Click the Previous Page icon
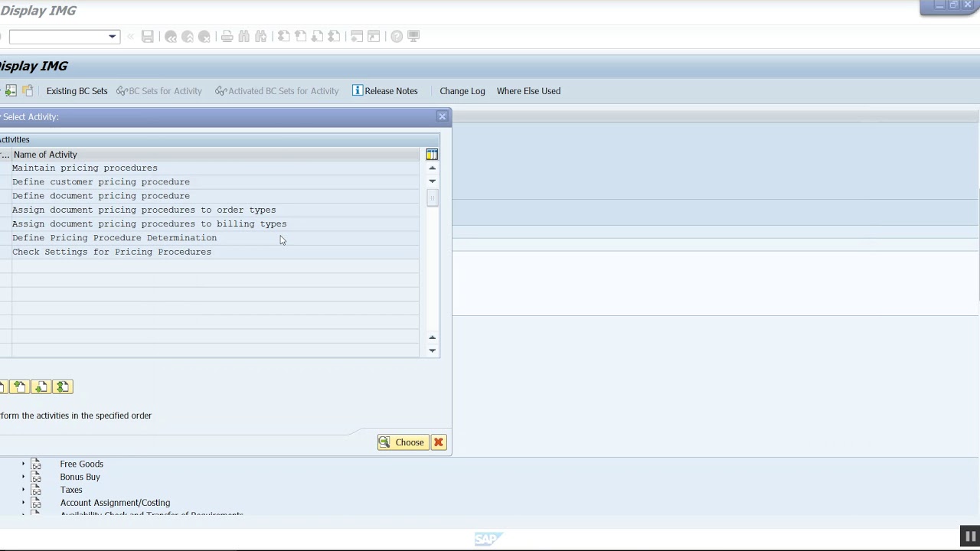Image resolution: width=980 pixels, height=551 pixels. tap(301, 37)
